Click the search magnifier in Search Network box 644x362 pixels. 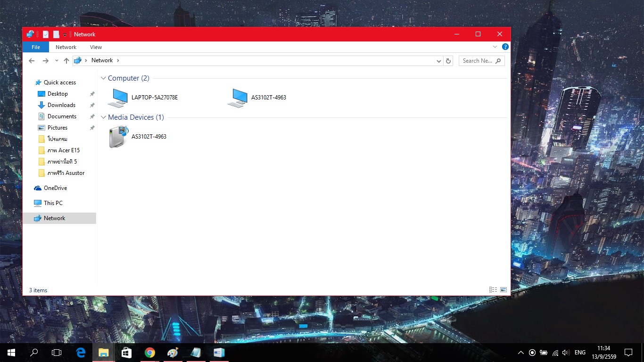[x=499, y=61]
